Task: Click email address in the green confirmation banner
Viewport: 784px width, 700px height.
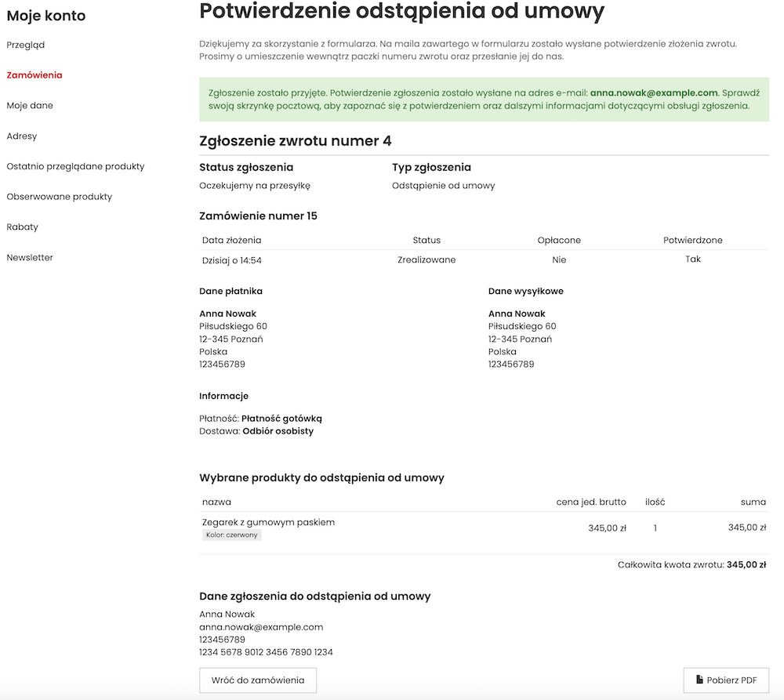Action: pyautogui.click(x=654, y=93)
